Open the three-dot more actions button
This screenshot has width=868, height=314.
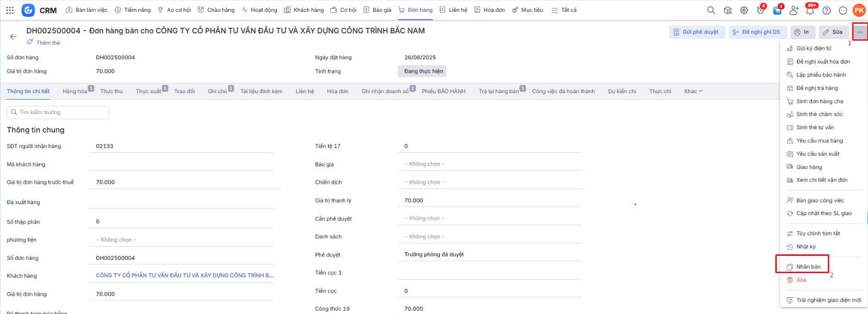[x=859, y=32]
